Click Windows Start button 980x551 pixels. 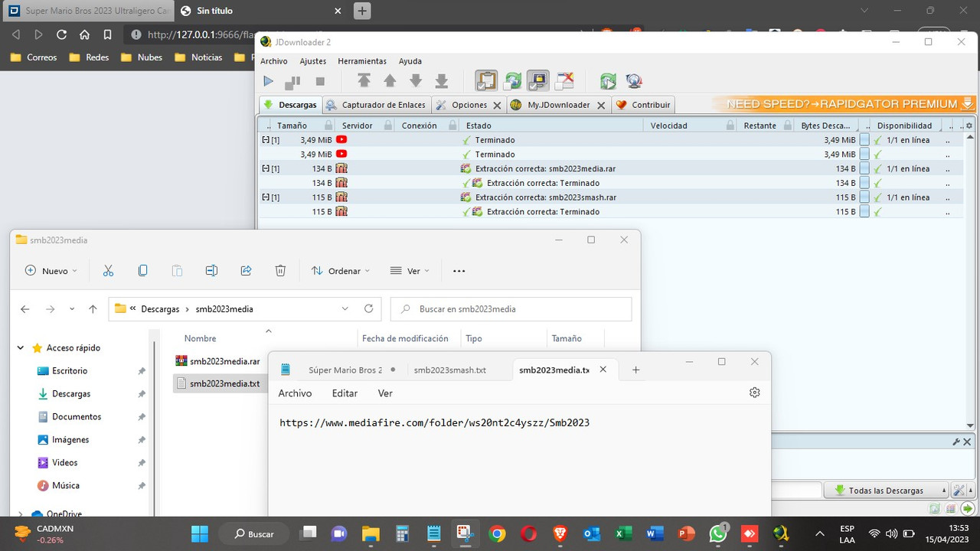[x=199, y=533]
